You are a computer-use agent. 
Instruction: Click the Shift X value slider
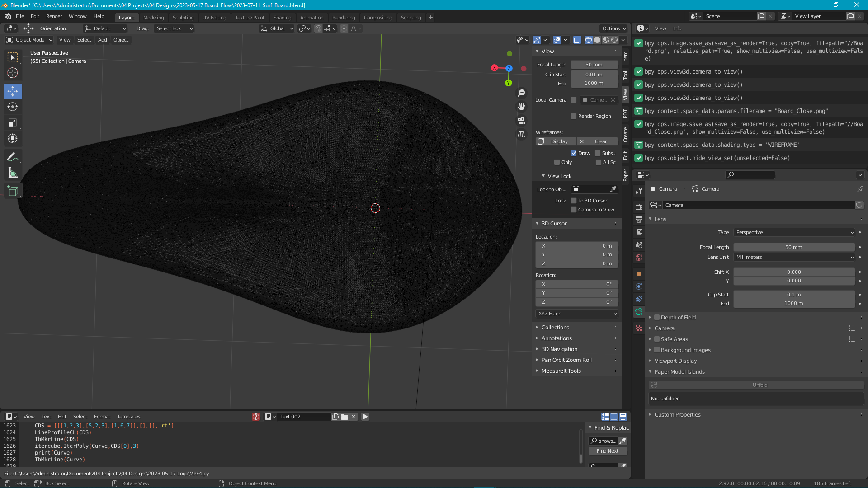[794, 272]
